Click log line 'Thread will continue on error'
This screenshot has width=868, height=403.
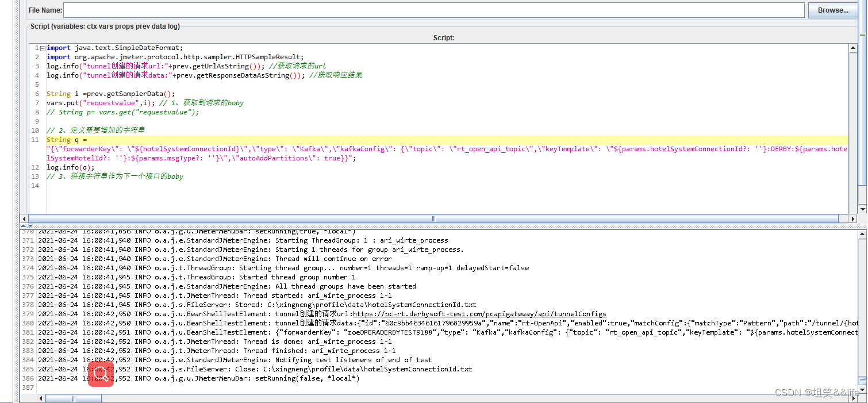[215, 259]
